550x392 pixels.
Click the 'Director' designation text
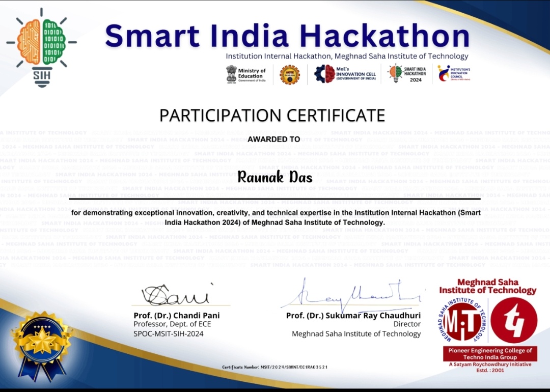click(407, 324)
